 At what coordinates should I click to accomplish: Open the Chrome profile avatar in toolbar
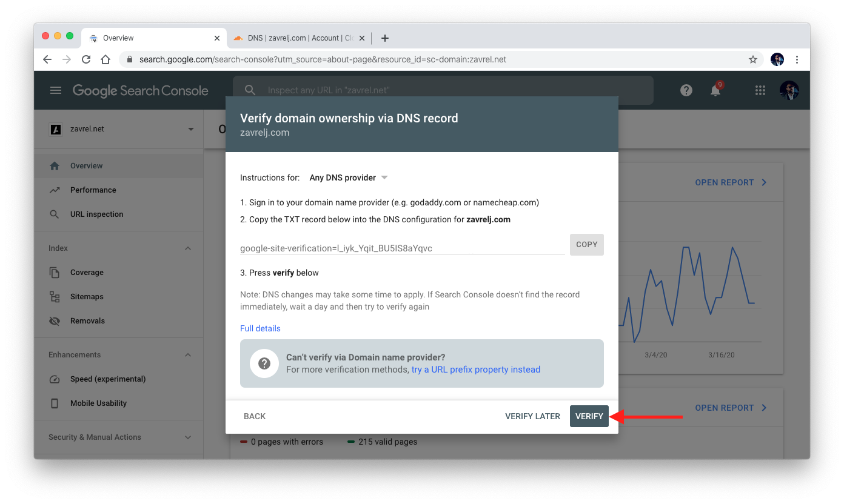(777, 59)
